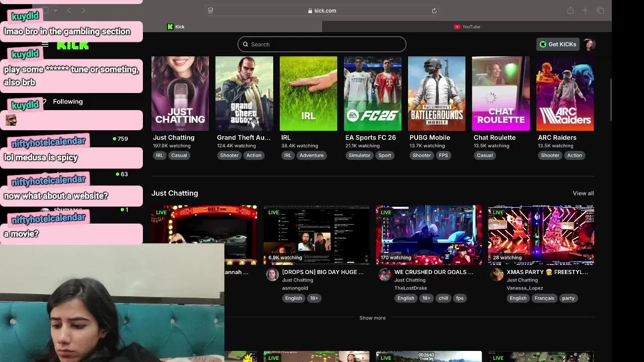
Task: Click TheLostDrake's channel avatar
Action: tap(384, 275)
